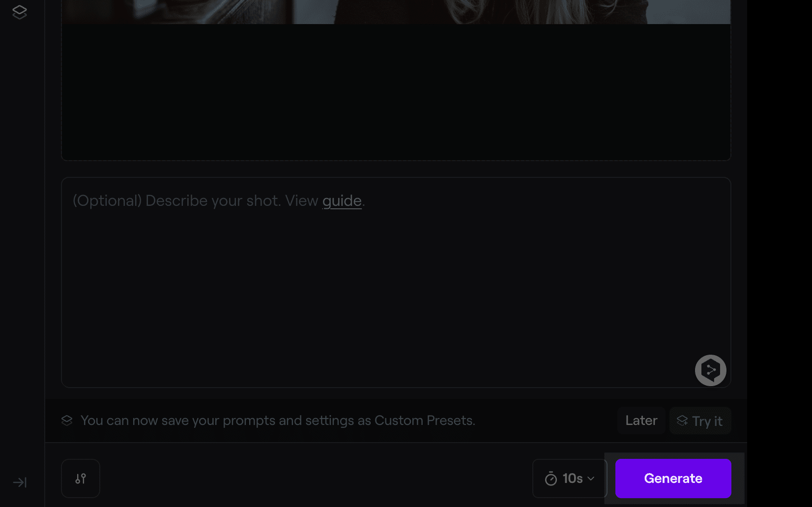The image size is (812, 507).
Task: Expand the sidebar with arrow icon
Action: pos(20,482)
